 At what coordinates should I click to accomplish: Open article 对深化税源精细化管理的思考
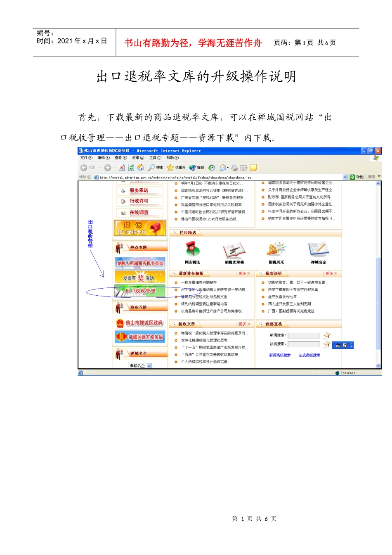point(204,340)
